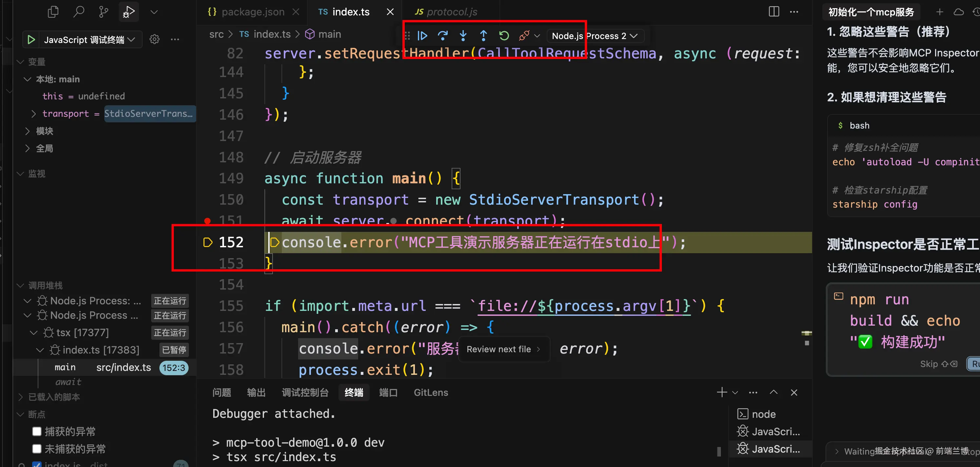Expand the transport variable
Screen dimensions: 980x467
33,114
